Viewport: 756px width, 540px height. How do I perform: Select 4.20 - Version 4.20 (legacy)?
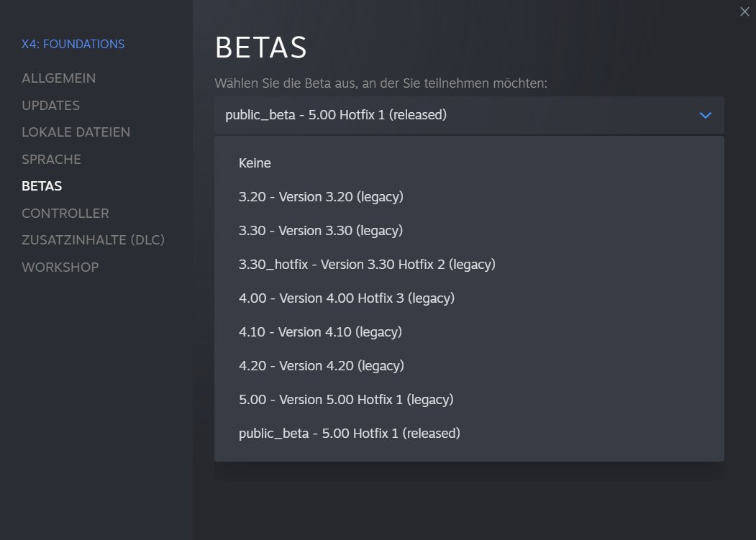pyautogui.click(x=469, y=365)
